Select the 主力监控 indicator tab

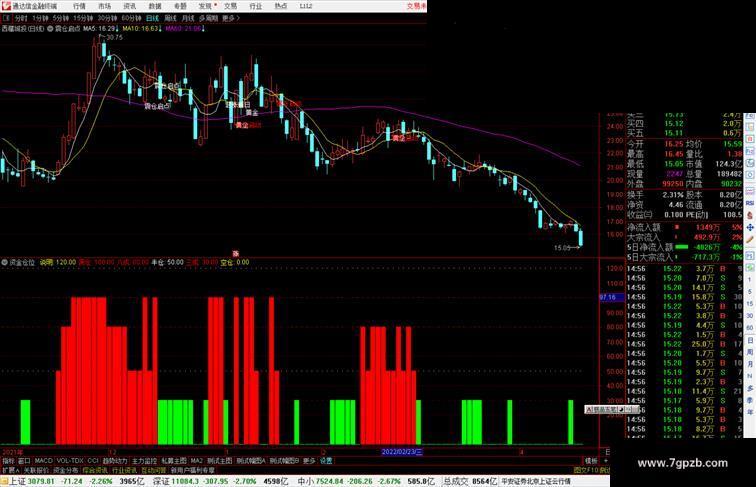(x=145, y=461)
